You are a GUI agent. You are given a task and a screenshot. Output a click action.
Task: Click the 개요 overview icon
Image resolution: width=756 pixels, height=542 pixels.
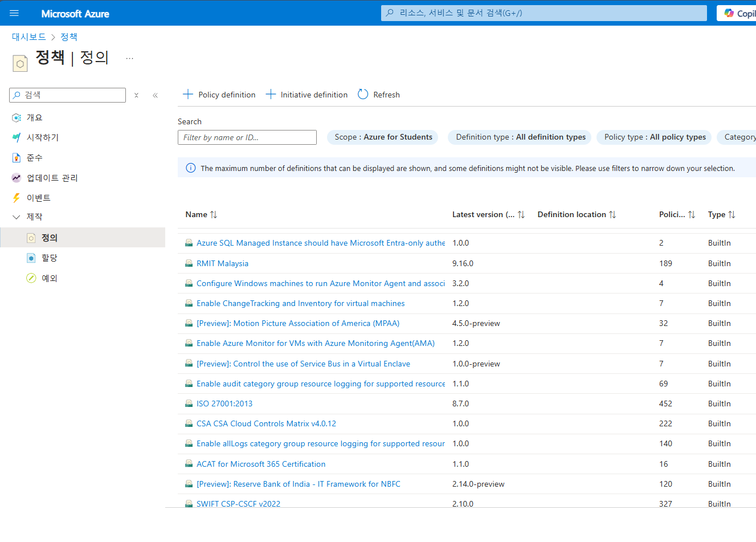(x=17, y=117)
